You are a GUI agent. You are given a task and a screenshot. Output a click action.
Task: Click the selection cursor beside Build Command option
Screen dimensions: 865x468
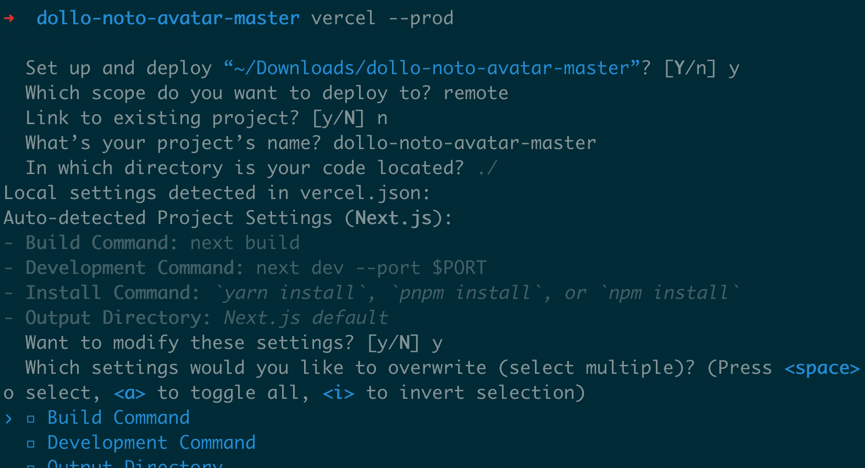point(9,418)
